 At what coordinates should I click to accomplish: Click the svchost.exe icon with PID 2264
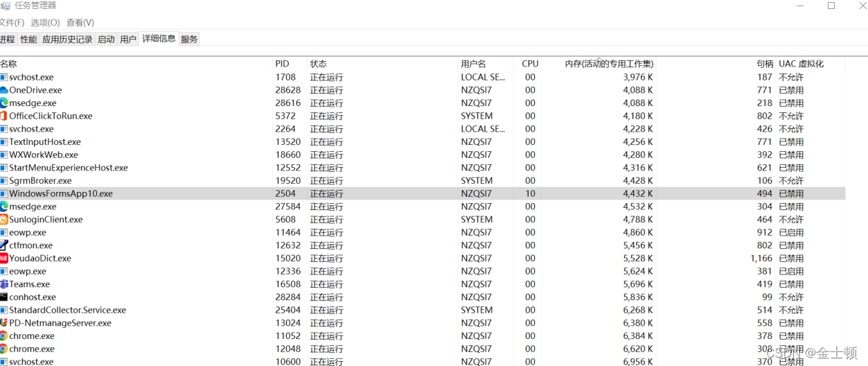[x=4, y=129]
